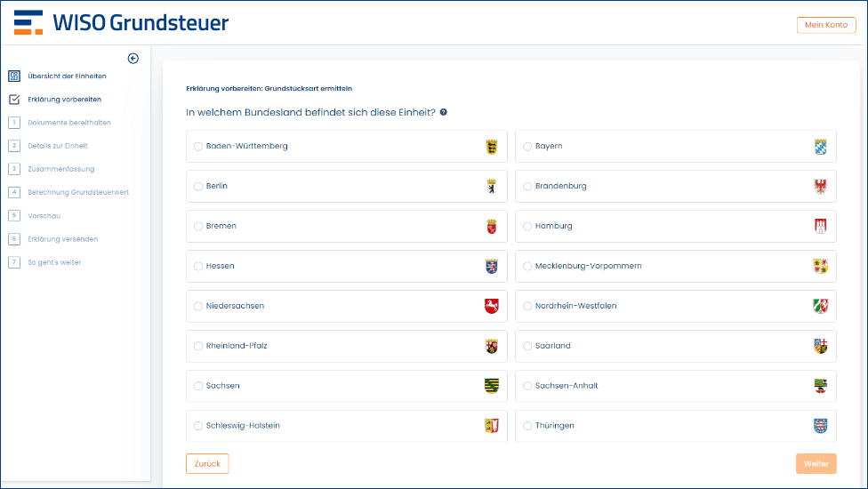Select the Bremen radio option

pyautogui.click(x=198, y=226)
